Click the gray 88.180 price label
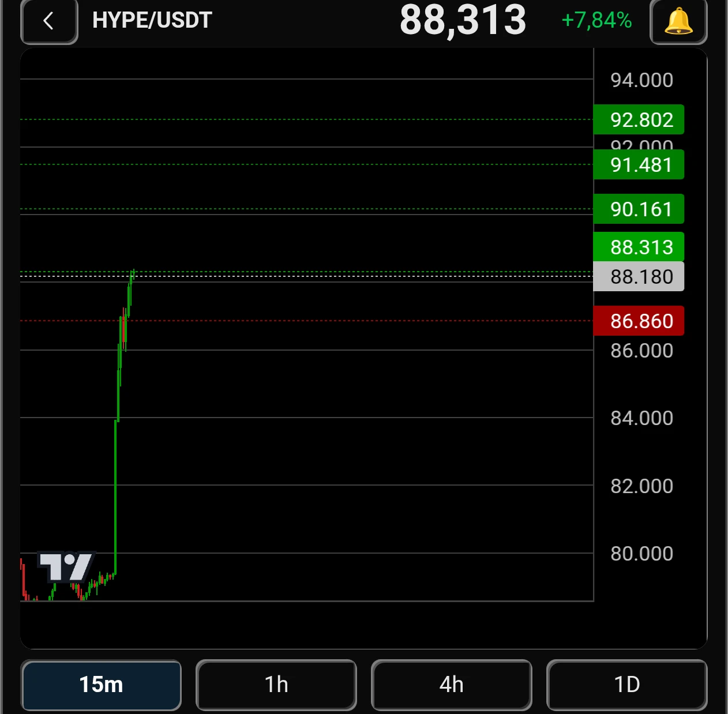728x714 pixels. (x=639, y=277)
